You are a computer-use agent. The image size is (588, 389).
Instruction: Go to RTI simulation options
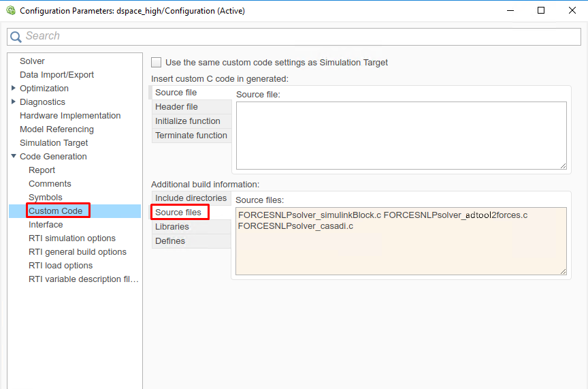pyautogui.click(x=71, y=238)
